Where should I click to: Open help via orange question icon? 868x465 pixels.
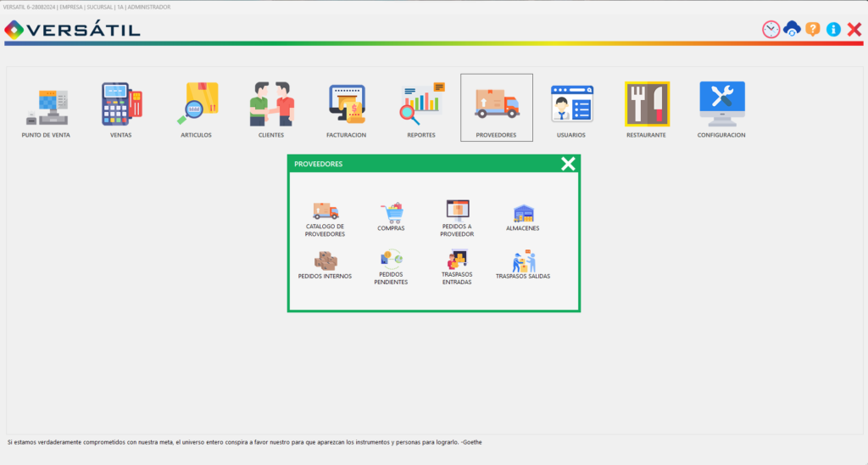pyautogui.click(x=813, y=30)
